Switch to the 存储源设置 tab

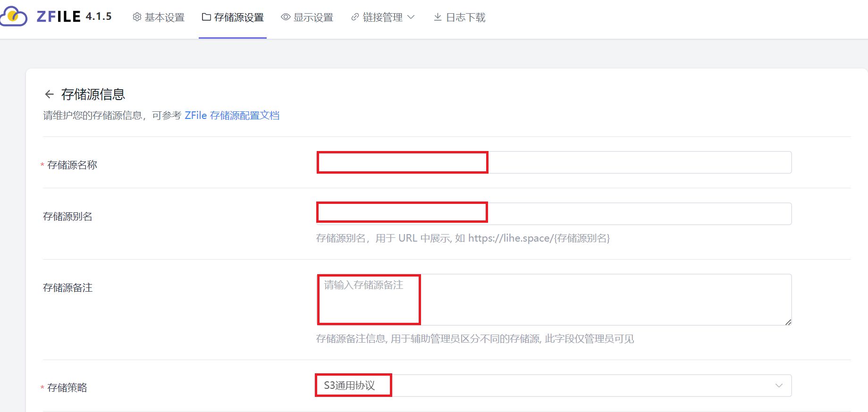[239, 17]
